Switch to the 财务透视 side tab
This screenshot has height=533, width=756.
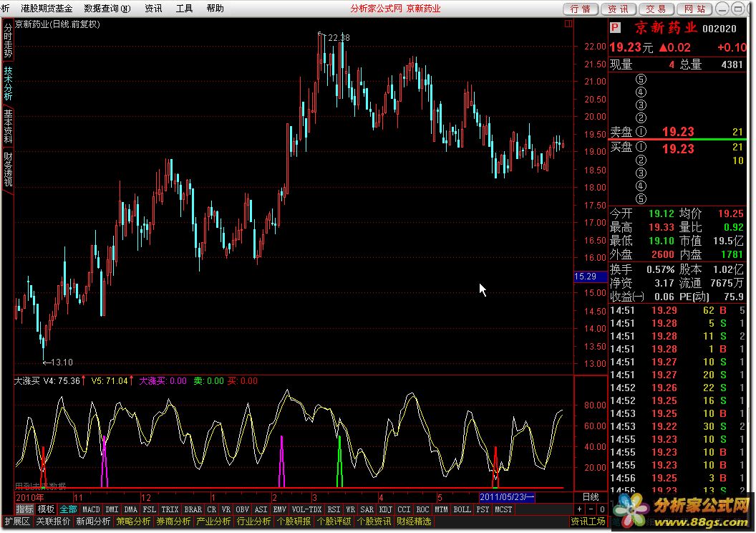coord(8,169)
